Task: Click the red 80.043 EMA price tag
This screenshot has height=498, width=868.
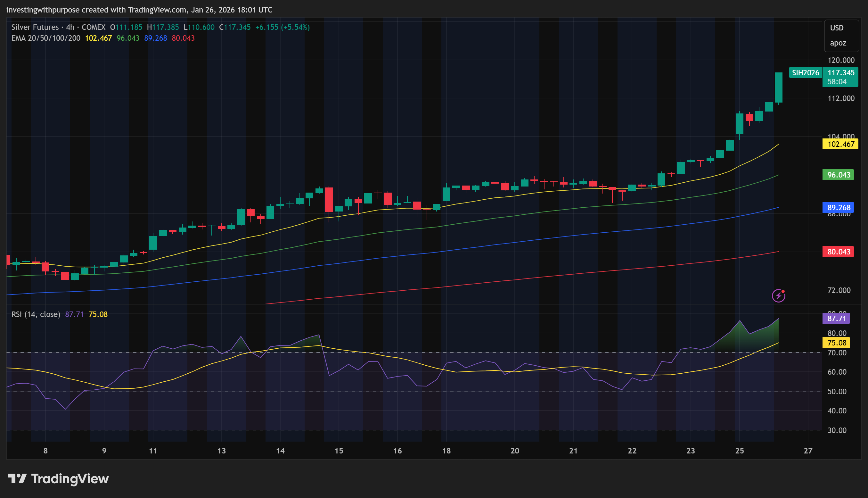Action: pyautogui.click(x=838, y=252)
